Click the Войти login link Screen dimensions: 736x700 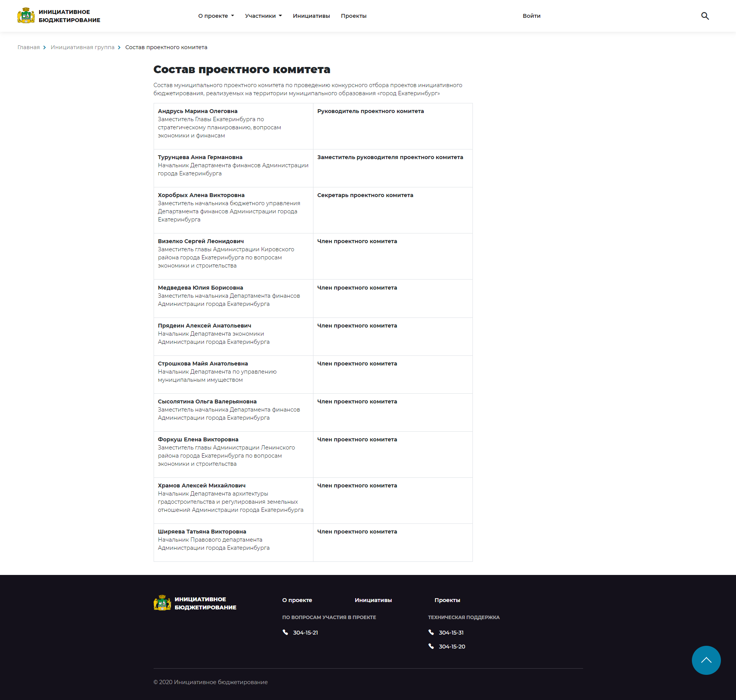click(x=531, y=16)
